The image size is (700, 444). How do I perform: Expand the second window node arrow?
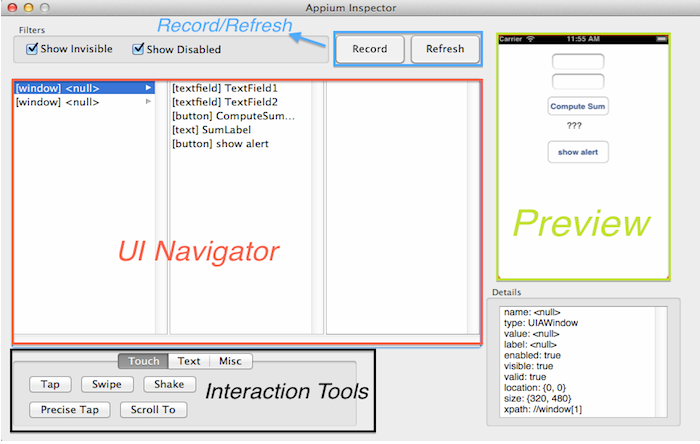(149, 102)
